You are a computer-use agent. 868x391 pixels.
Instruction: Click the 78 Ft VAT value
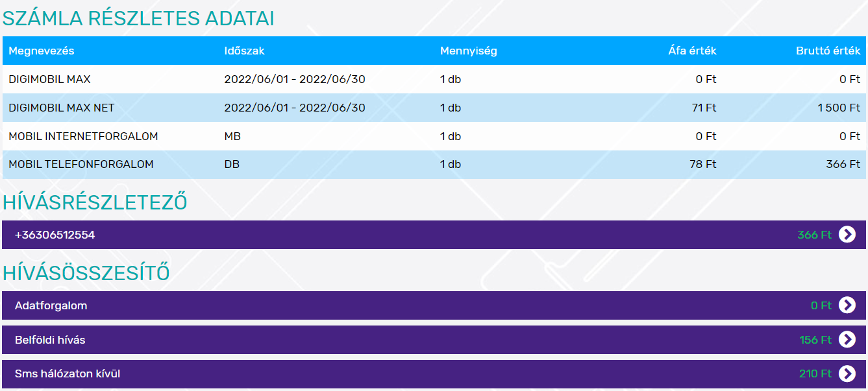(703, 165)
